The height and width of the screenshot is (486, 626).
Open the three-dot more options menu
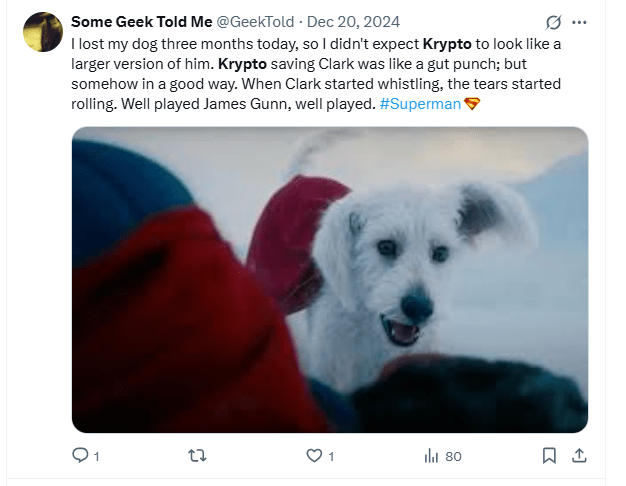click(x=580, y=22)
